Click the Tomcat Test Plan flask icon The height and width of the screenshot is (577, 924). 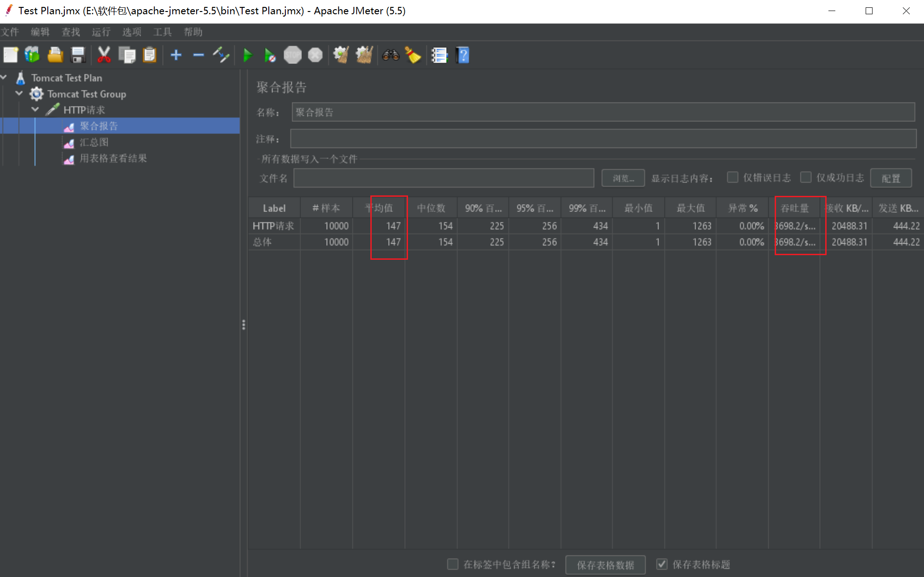point(21,78)
